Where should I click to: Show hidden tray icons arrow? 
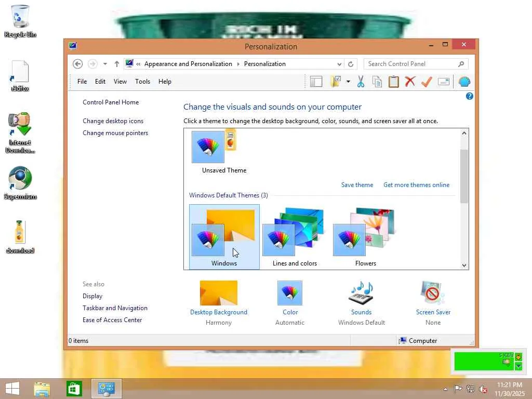[x=445, y=389]
